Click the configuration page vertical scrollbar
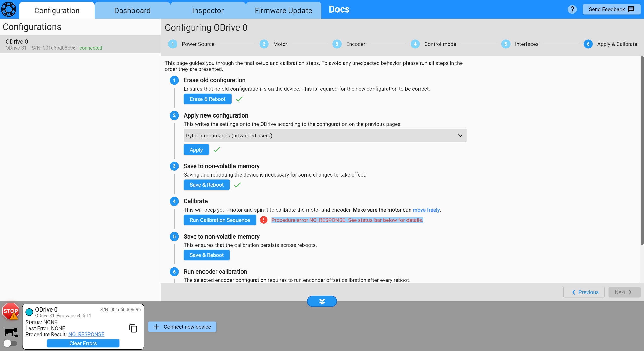This screenshot has width=644, height=351. [x=642, y=151]
